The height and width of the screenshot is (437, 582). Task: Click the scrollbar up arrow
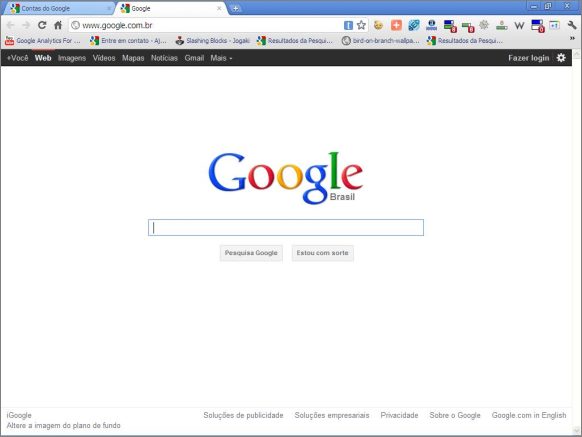pyautogui.click(x=576, y=54)
